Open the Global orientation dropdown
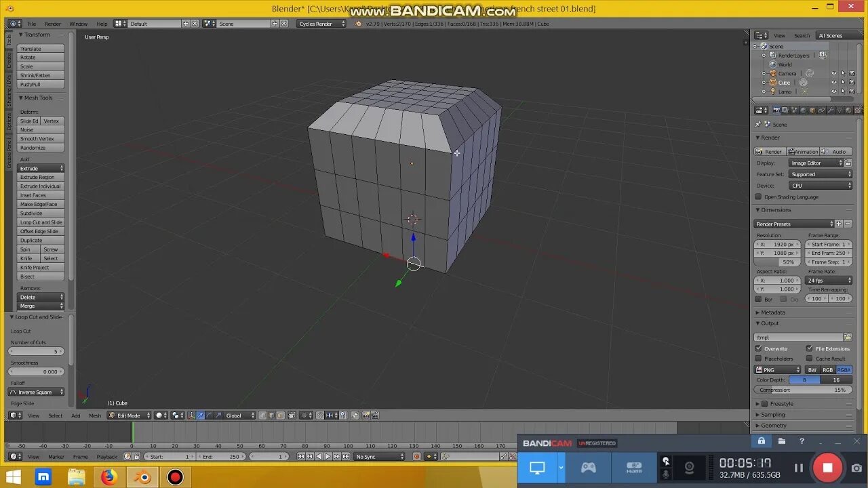The width and height of the screenshot is (868, 488). point(240,415)
